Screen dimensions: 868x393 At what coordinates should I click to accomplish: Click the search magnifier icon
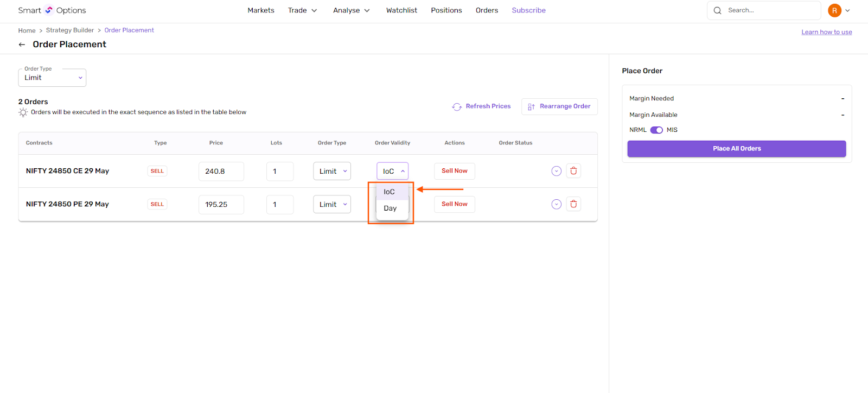[717, 10]
